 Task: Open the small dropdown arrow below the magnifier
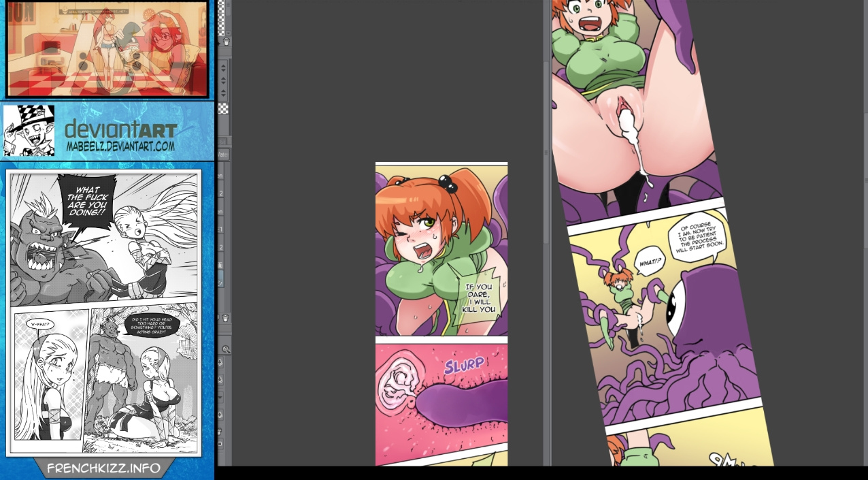(x=220, y=397)
